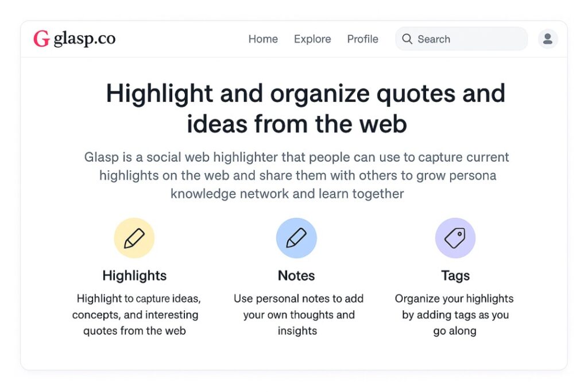Select Profile in the navigation bar
588x392 pixels.
362,39
